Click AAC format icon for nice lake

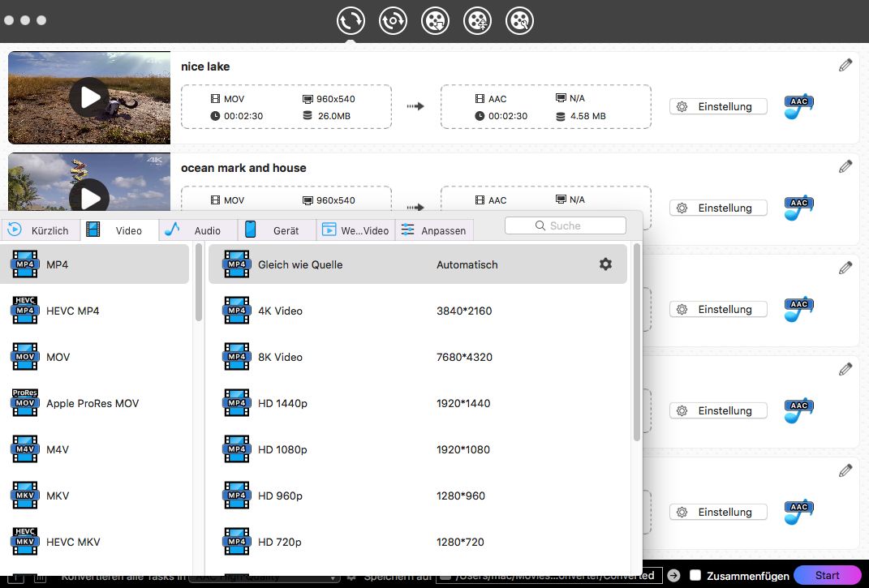[x=798, y=106]
